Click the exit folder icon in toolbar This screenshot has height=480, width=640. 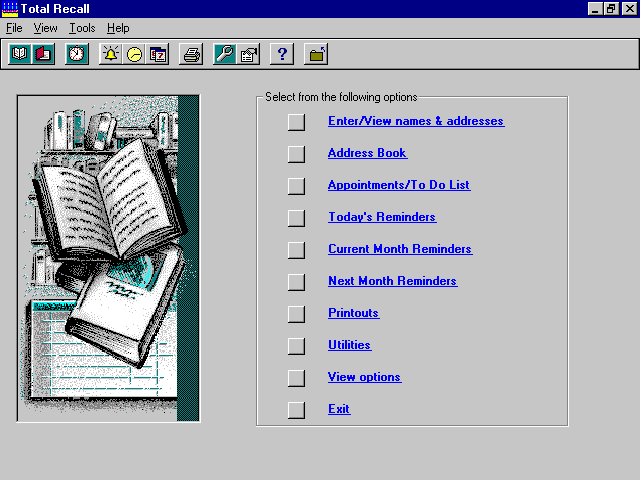tap(316, 54)
